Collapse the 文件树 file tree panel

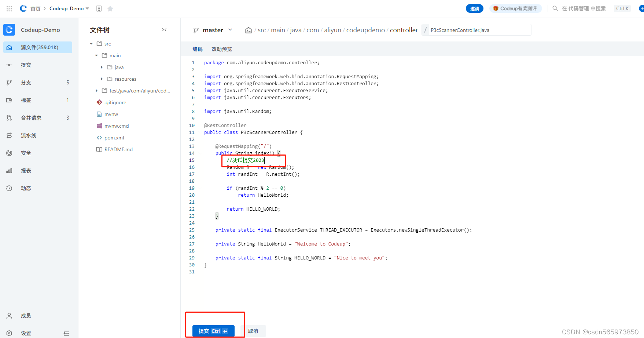(164, 30)
